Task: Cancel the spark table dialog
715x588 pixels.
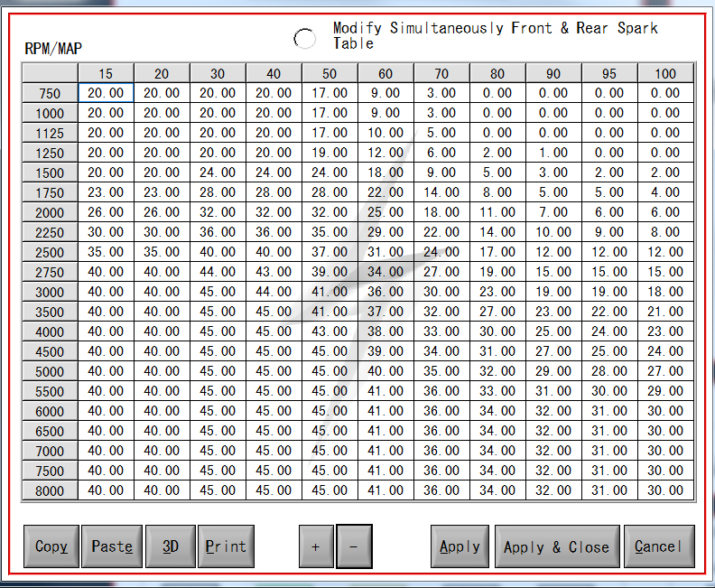Action: [x=658, y=546]
